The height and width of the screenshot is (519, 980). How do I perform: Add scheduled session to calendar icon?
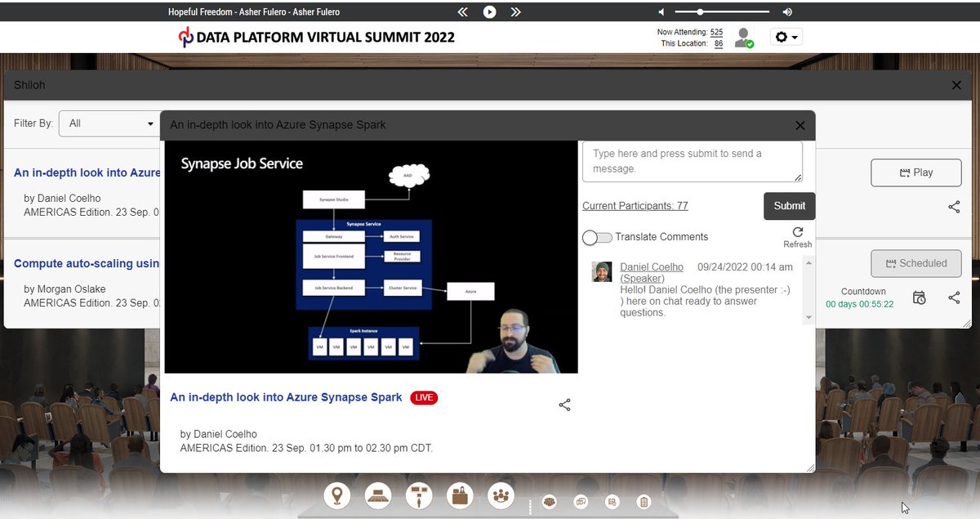tap(919, 298)
